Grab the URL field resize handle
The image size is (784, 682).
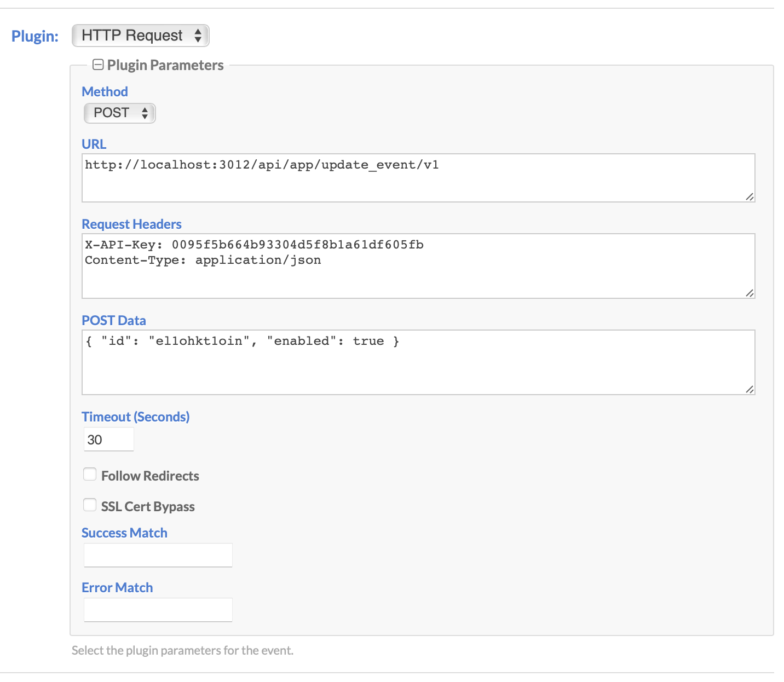(750, 197)
